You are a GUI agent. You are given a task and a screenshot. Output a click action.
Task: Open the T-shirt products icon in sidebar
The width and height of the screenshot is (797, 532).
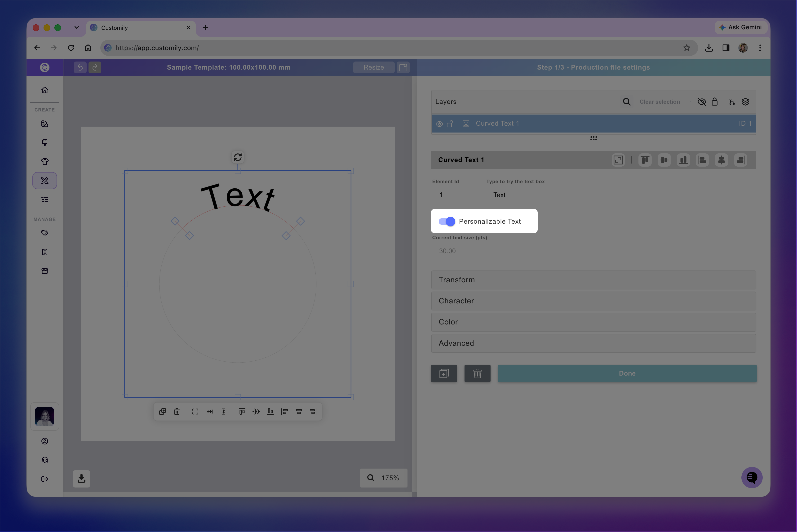[45, 161]
